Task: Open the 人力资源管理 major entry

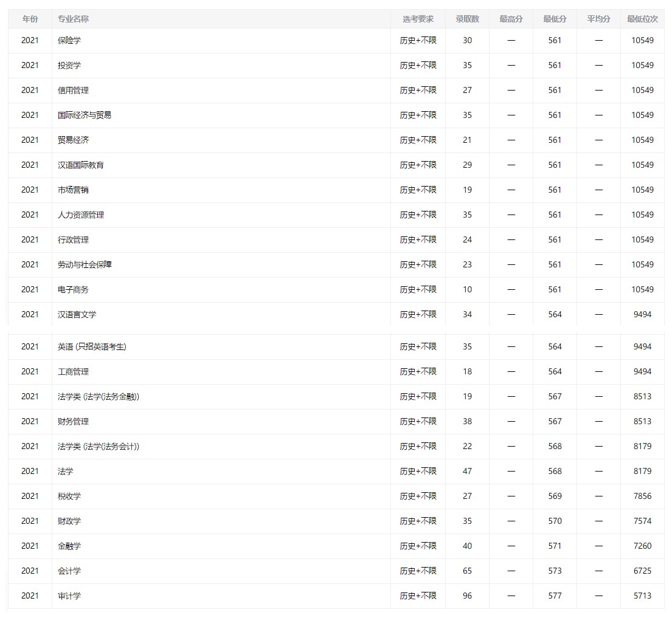Action: click(81, 215)
